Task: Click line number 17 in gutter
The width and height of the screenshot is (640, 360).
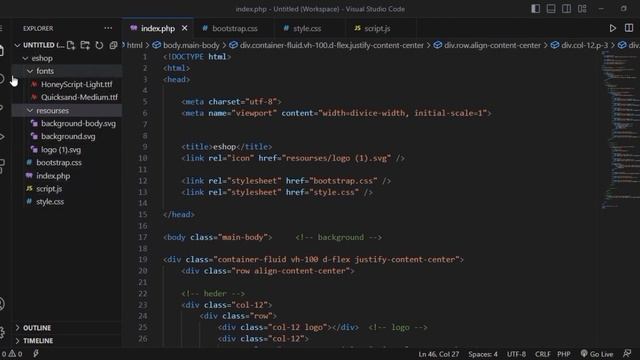Action: (142, 237)
